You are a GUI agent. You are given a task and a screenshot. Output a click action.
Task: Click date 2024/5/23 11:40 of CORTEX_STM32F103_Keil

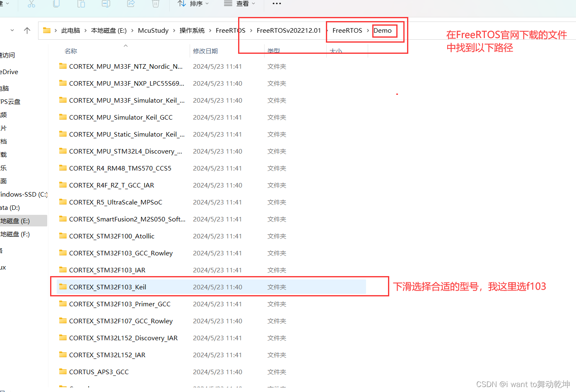click(x=217, y=287)
